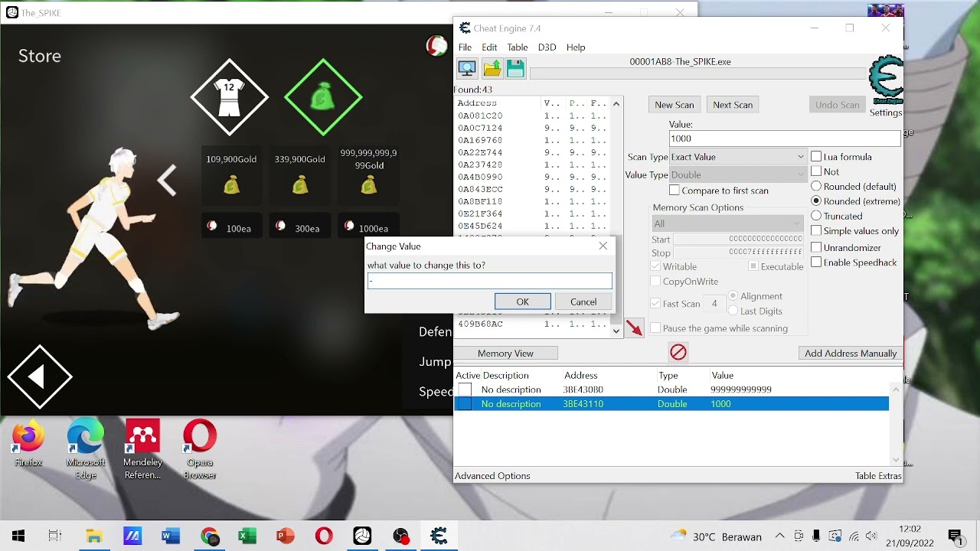
Task: Click Add Address Manually button
Action: (x=851, y=354)
